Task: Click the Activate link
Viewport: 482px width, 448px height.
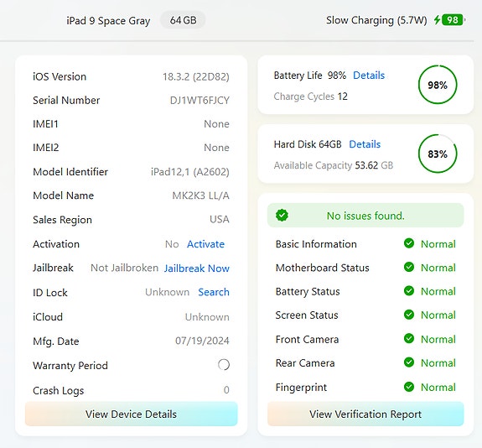Action: pos(205,244)
